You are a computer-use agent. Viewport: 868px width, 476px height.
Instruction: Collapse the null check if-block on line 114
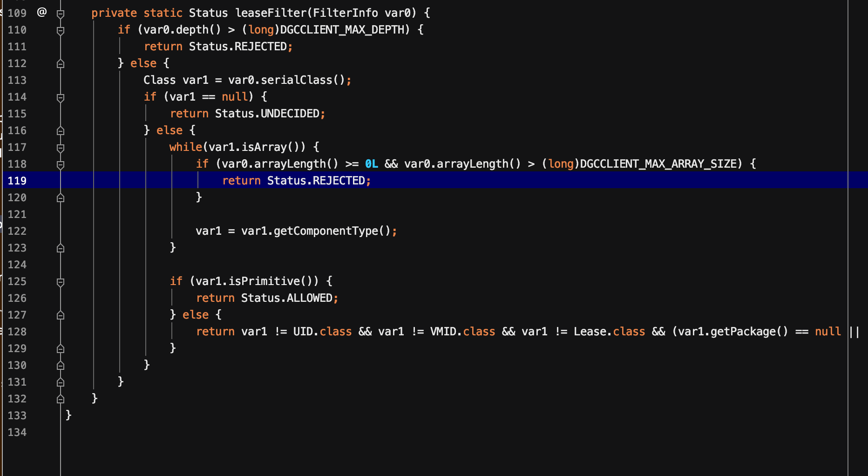pos(61,97)
